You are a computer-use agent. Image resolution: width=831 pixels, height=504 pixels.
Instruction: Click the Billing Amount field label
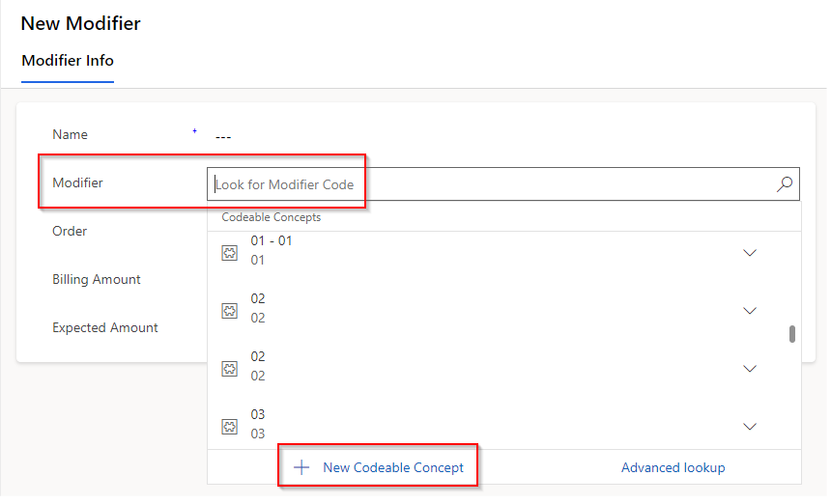click(97, 280)
